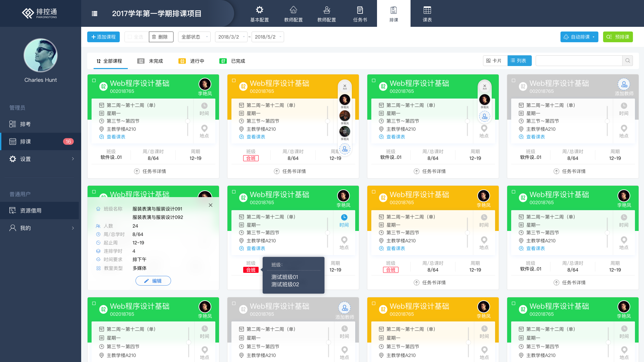This screenshot has width=644, height=362.
Task: Expand 任务书详情 on second-row yellow card
Action: (x=430, y=283)
